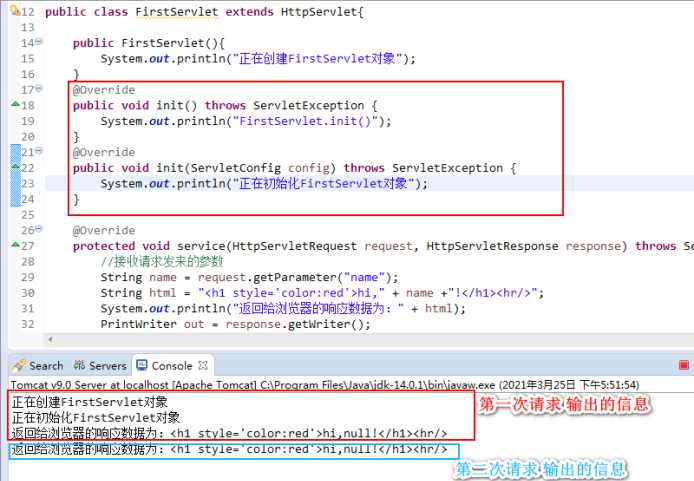Click line number 25 in the gutter
Viewport: 694px width, 481px height.
pos(27,215)
